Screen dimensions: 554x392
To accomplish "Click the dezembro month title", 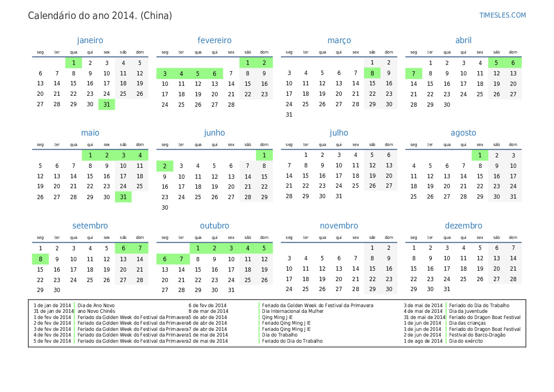I will [x=463, y=226].
